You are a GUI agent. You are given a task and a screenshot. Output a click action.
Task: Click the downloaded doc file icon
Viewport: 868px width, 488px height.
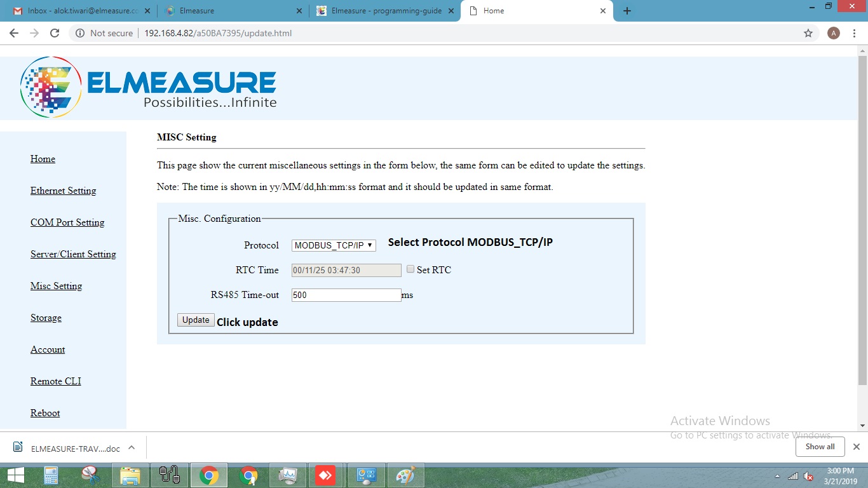[18, 447]
